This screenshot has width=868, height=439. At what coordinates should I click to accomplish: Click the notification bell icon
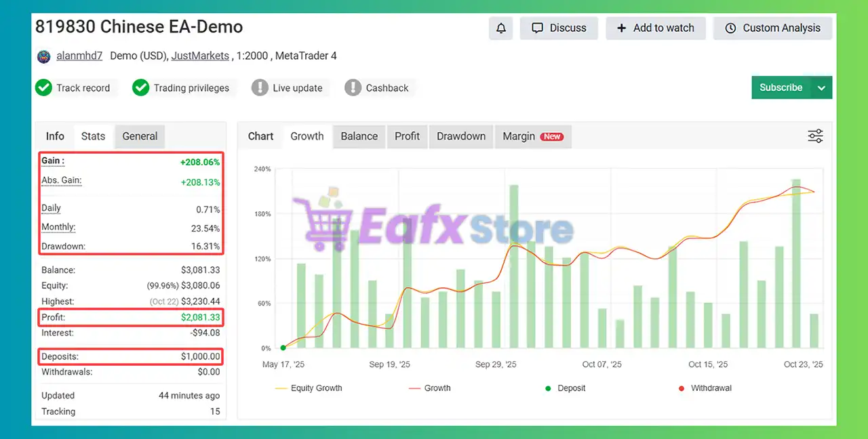(x=501, y=28)
